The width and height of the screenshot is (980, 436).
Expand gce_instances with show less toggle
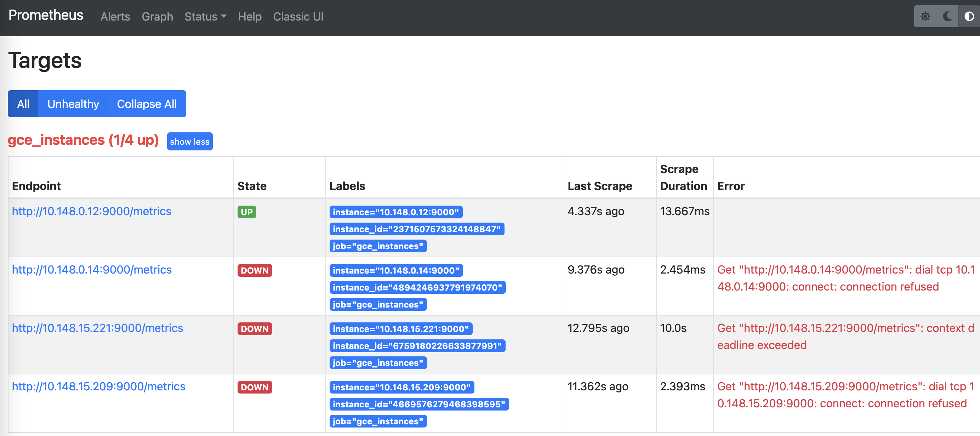point(190,140)
